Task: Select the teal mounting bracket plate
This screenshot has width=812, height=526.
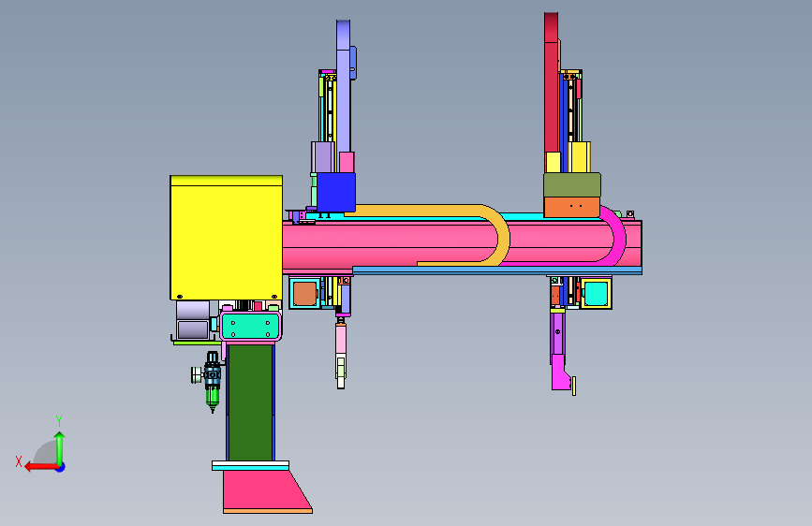Action: [251, 326]
